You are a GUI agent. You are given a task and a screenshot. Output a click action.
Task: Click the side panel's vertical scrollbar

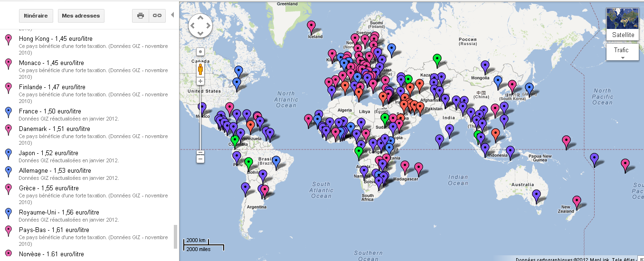[x=175, y=236]
